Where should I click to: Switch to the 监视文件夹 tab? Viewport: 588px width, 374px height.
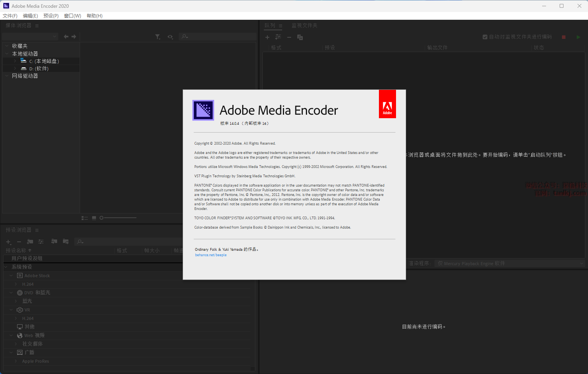pos(304,26)
